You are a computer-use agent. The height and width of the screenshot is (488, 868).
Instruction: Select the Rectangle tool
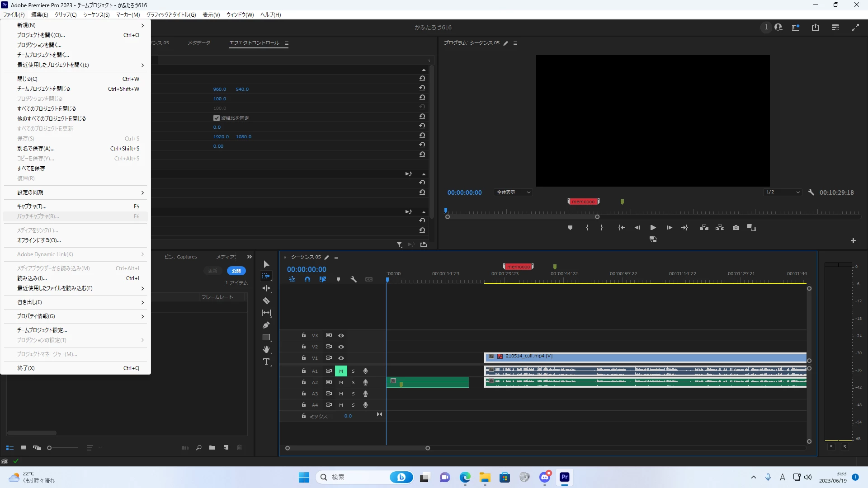pos(266,338)
